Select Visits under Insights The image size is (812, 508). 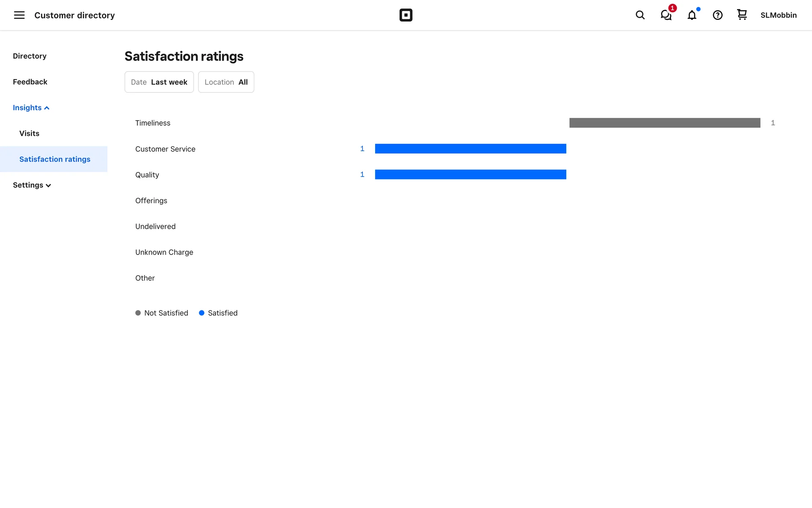[x=29, y=134]
